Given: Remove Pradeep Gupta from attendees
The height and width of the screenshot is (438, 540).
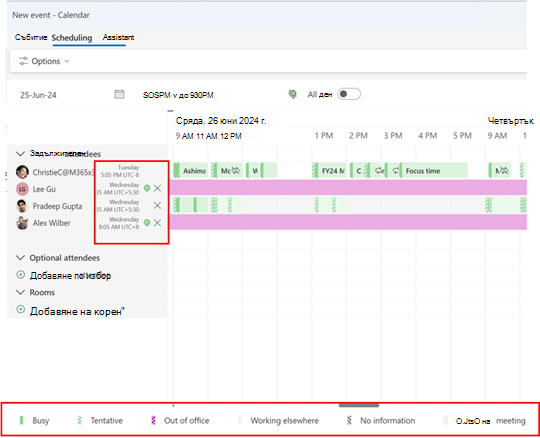Looking at the screenshot, I should [x=157, y=206].
